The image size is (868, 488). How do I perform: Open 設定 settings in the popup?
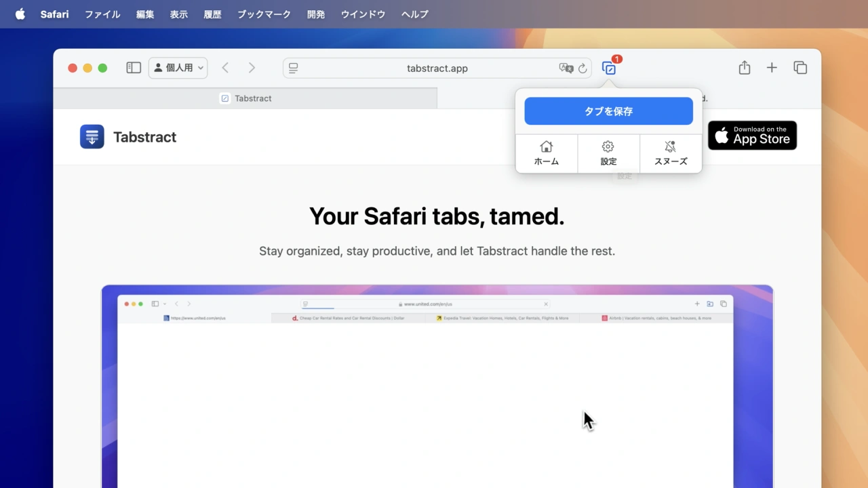tap(608, 153)
